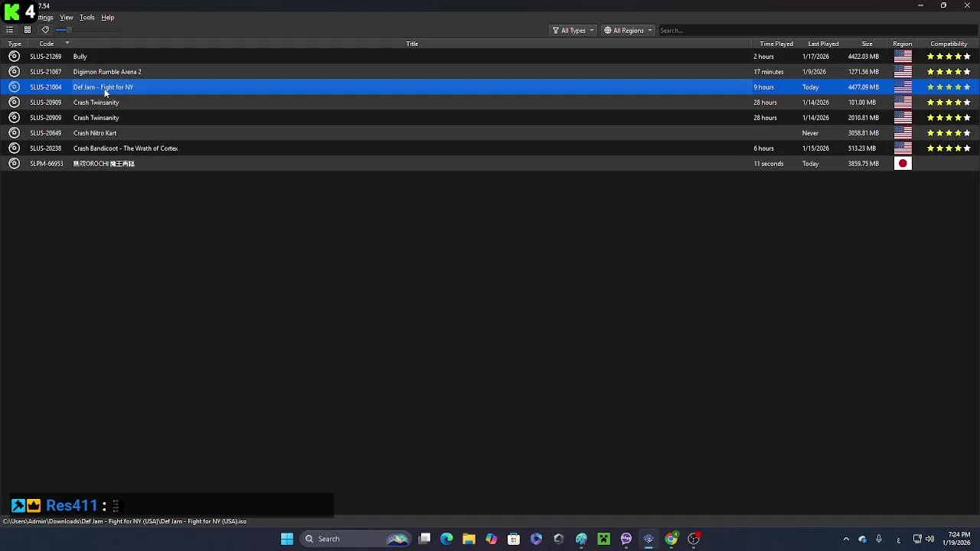Sort by the Region column header
980x551 pixels.
(902, 44)
